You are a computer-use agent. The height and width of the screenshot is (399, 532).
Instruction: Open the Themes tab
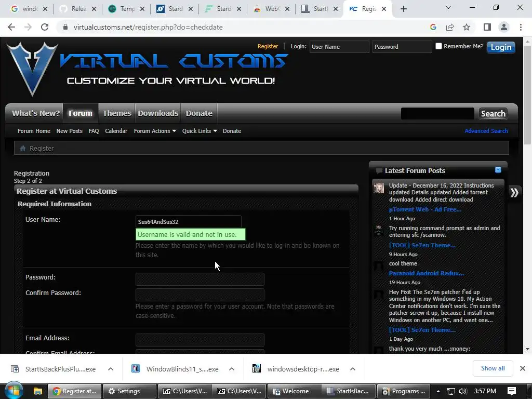(x=117, y=113)
